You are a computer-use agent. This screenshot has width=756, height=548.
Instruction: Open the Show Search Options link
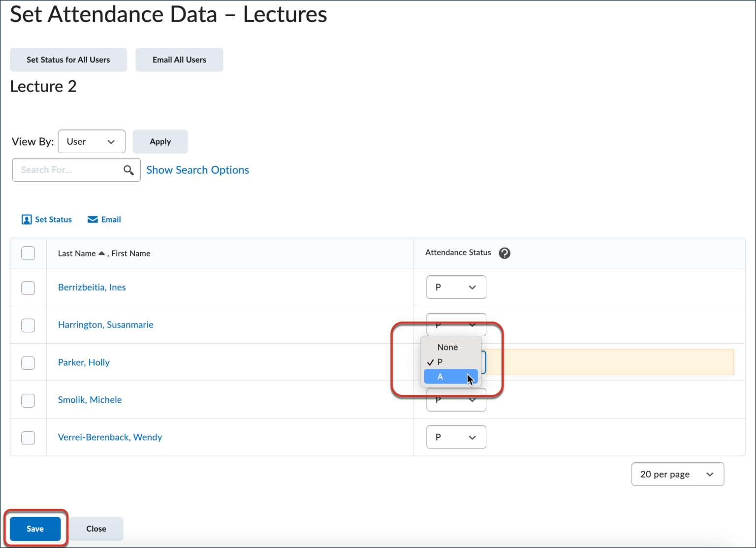[x=197, y=170]
